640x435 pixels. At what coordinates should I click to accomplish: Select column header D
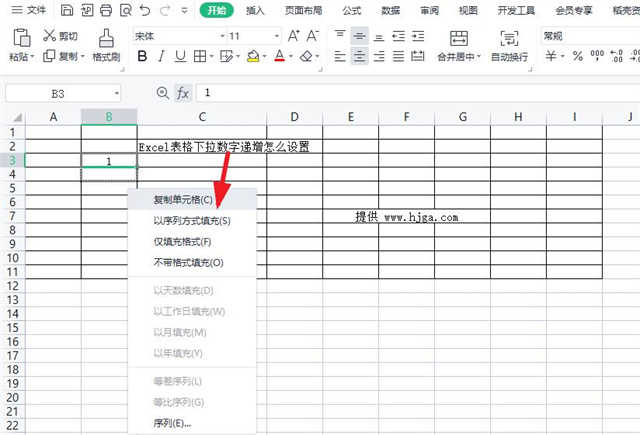(294, 117)
